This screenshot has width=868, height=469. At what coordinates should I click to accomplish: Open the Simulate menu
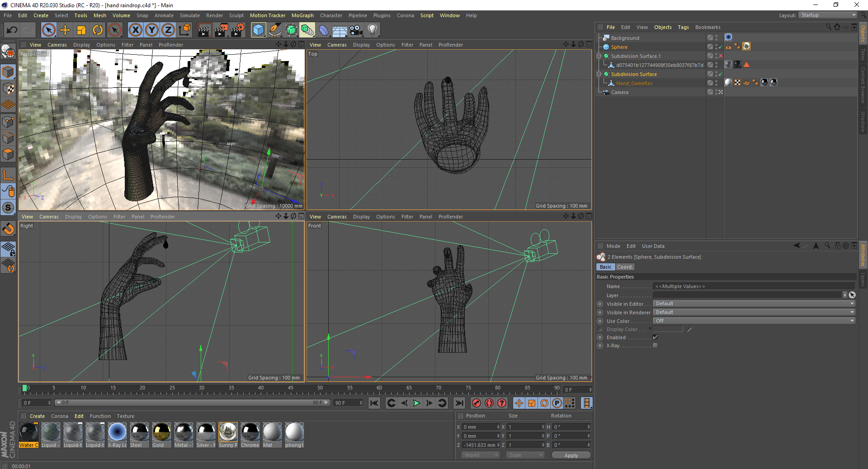190,15
